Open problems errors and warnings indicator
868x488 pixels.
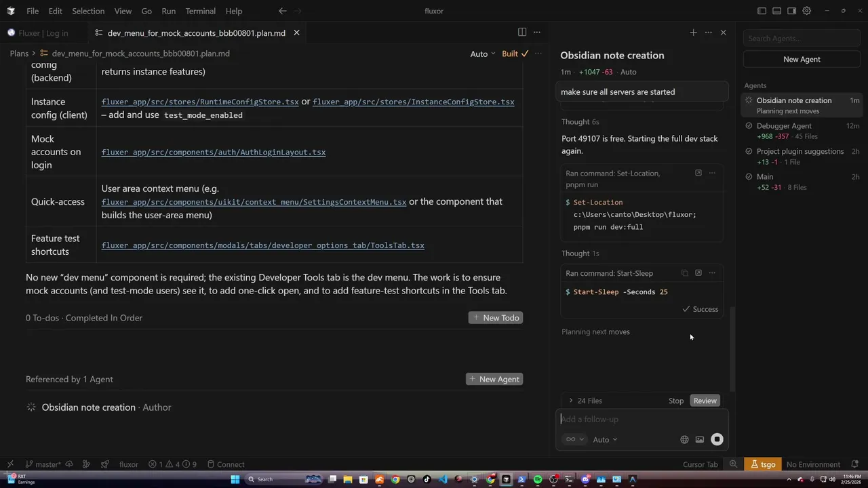(x=172, y=464)
